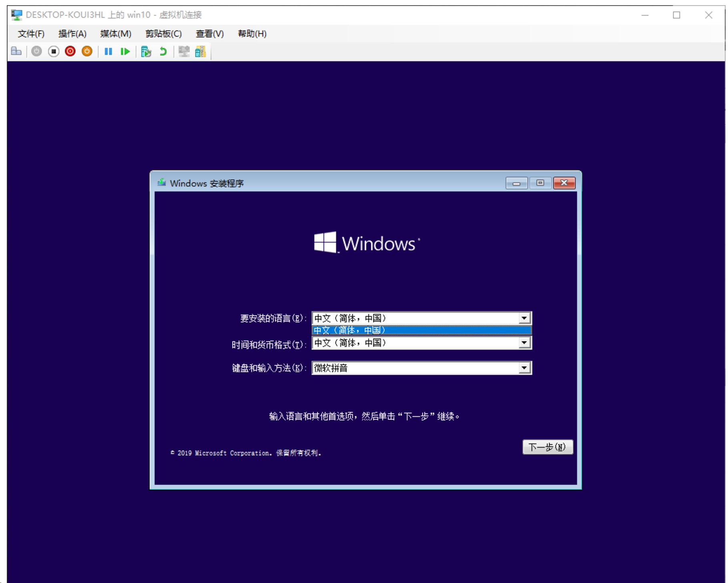Click the VM connection window's title bar icon
The width and height of the screenshot is (728, 583).
(x=16, y=15)
